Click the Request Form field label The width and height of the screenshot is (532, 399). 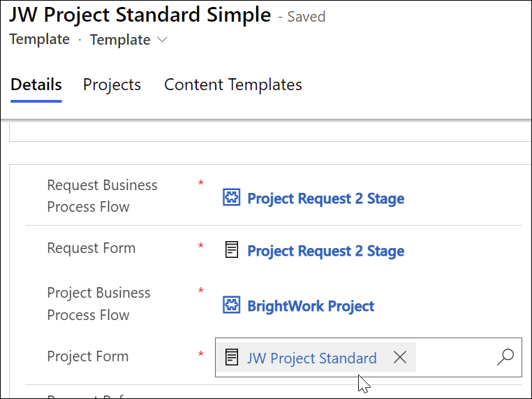[91, 248]
